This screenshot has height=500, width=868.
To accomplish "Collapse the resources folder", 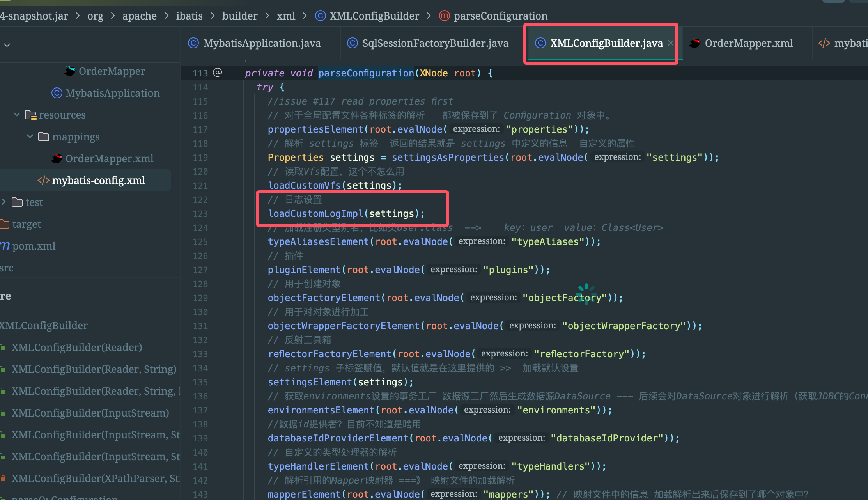I will pos(17,115).
